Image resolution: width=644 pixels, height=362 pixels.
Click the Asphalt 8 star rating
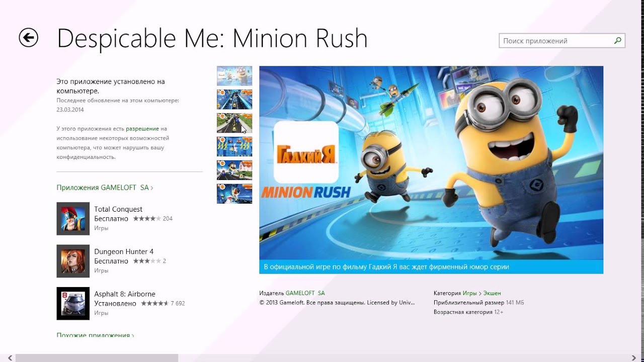tap(155, 303)
